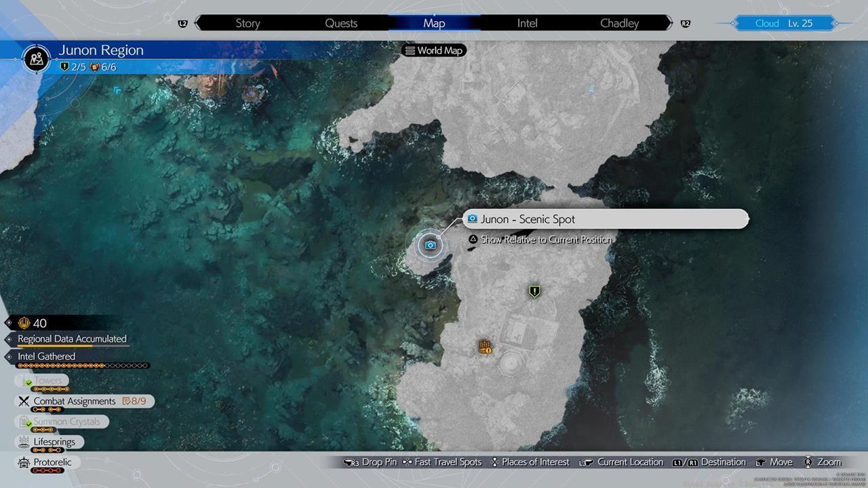Click the Junon - Scenic Spot tooltip label

tap(528, 219)
